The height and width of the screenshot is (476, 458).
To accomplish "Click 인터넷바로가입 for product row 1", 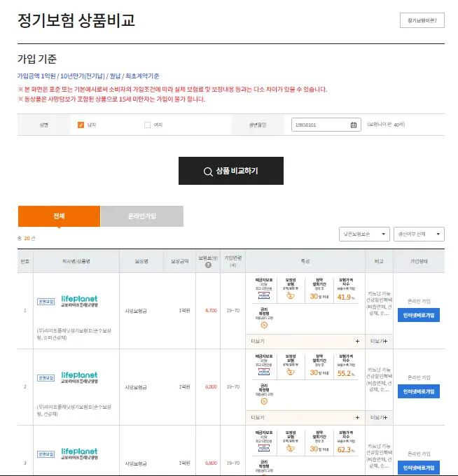I will (x=419, y=316).
